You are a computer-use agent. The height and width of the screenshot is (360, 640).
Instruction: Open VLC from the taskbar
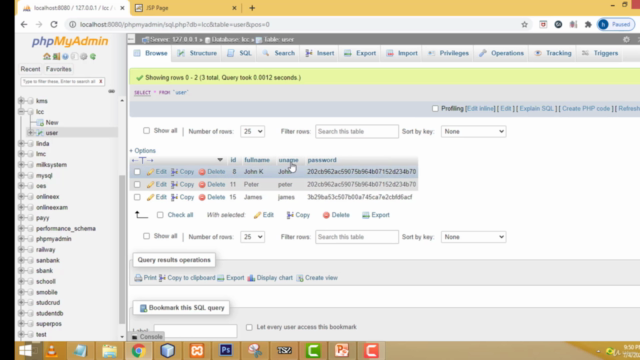[x=51, y=351]
